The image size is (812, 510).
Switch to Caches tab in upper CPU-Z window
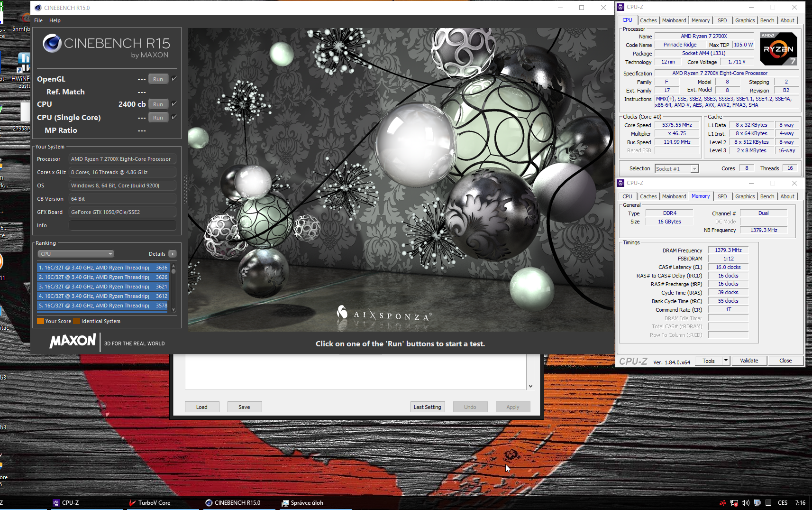click(x=648, y=20)
